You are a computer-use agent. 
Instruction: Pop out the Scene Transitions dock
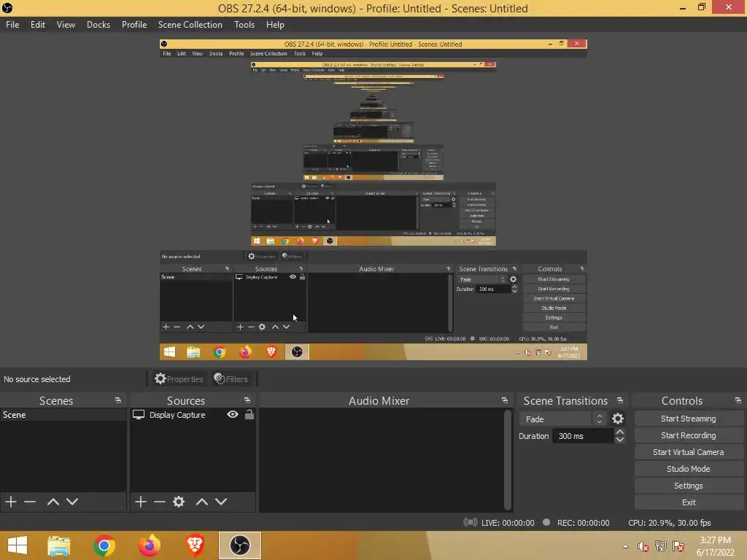pos(620,400)
